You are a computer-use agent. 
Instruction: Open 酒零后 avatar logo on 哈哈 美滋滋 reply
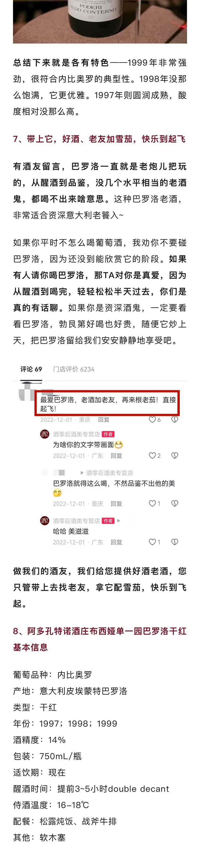(x=45, y=520)
